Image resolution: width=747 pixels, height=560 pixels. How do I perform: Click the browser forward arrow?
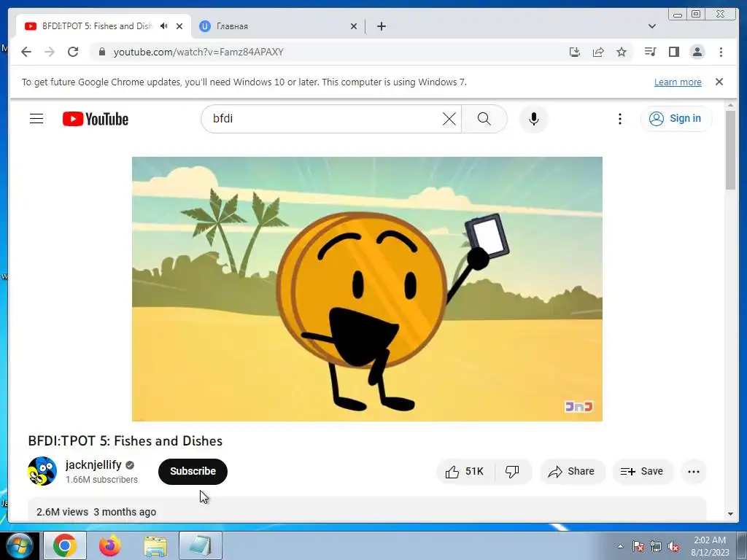pyautogui.click(x=50, y=52)
